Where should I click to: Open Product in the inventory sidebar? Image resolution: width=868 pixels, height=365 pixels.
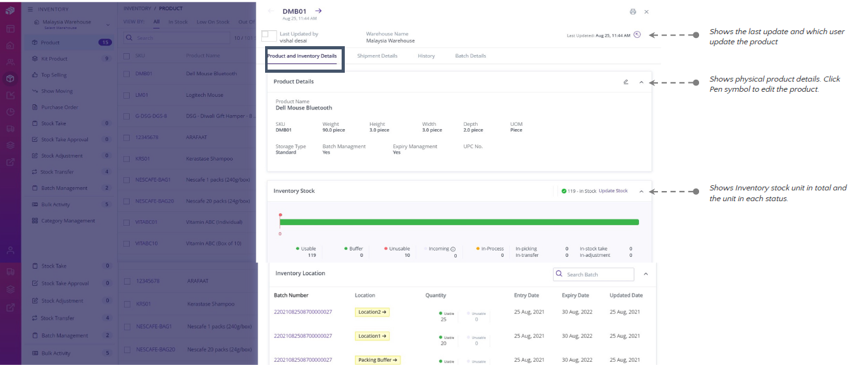pos(70,42)
